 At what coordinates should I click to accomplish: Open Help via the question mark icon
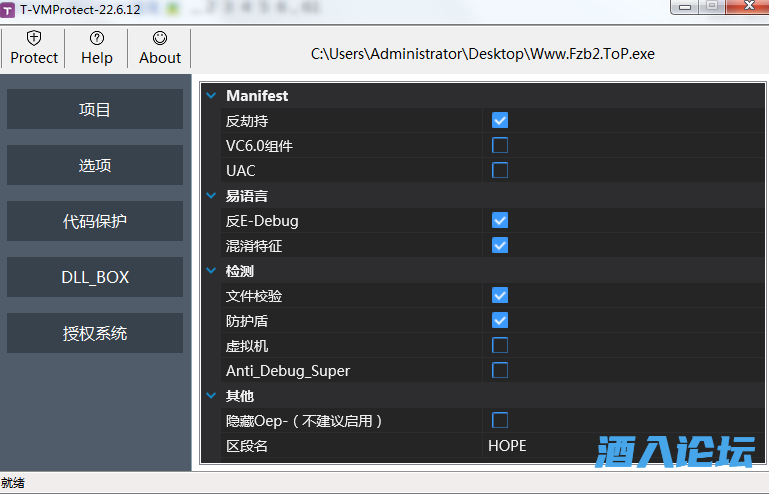97,38
